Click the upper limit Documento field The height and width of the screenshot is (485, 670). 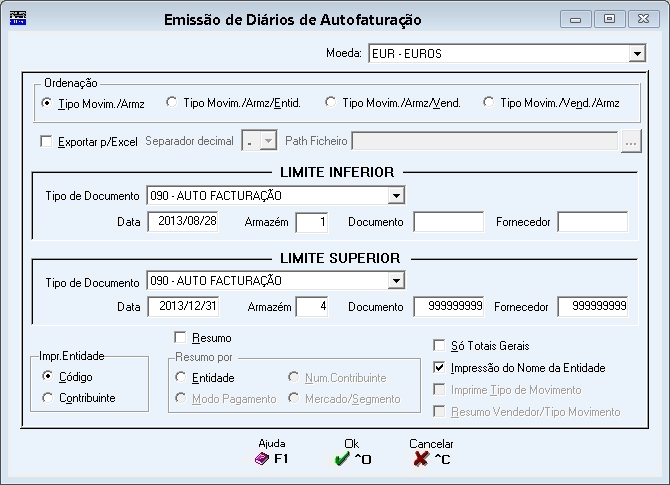[449, 306]
